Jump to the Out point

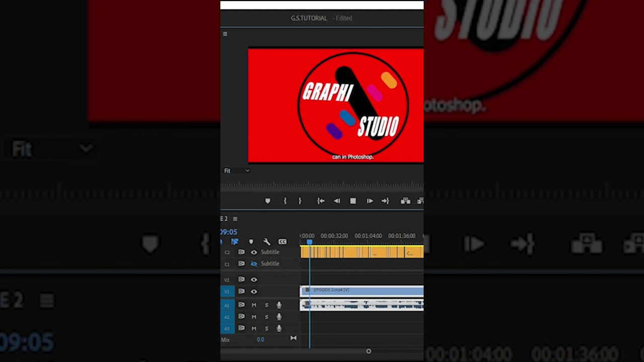[x=385, y=201]
